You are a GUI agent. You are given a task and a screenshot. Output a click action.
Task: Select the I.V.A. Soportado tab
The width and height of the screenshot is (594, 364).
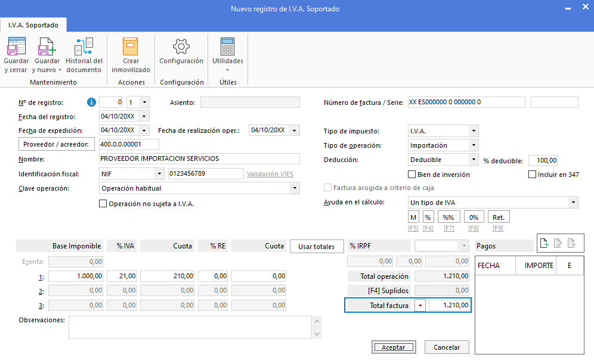(x=33, y=25)
